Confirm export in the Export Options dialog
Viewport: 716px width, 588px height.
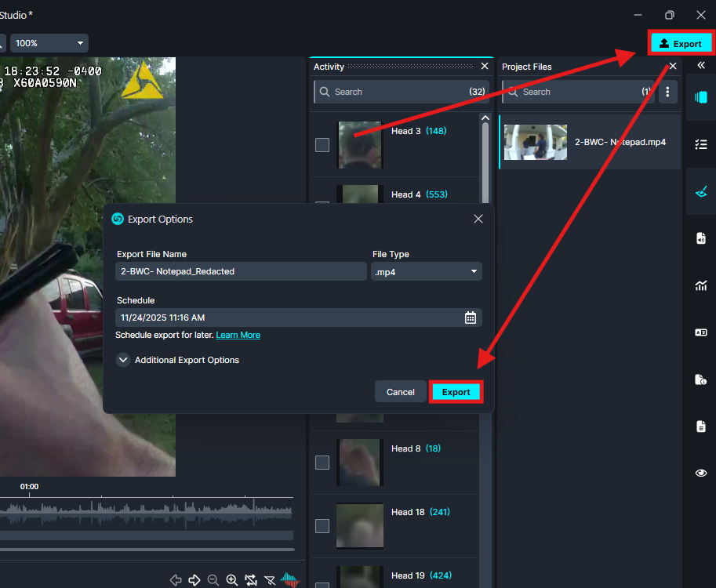456,392
